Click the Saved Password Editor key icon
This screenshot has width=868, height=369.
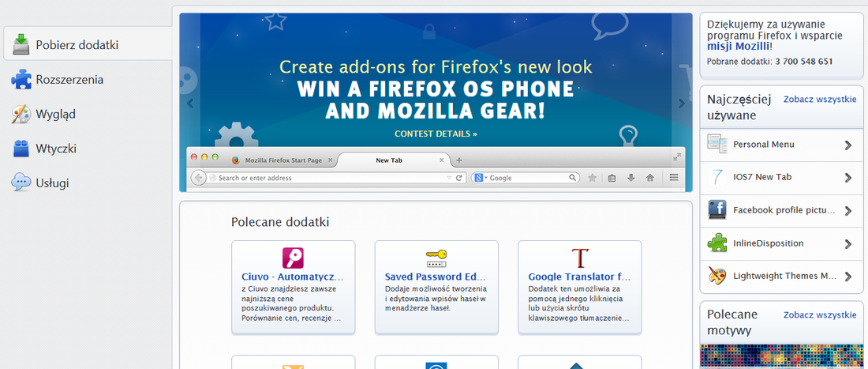[x=436, y=258]
